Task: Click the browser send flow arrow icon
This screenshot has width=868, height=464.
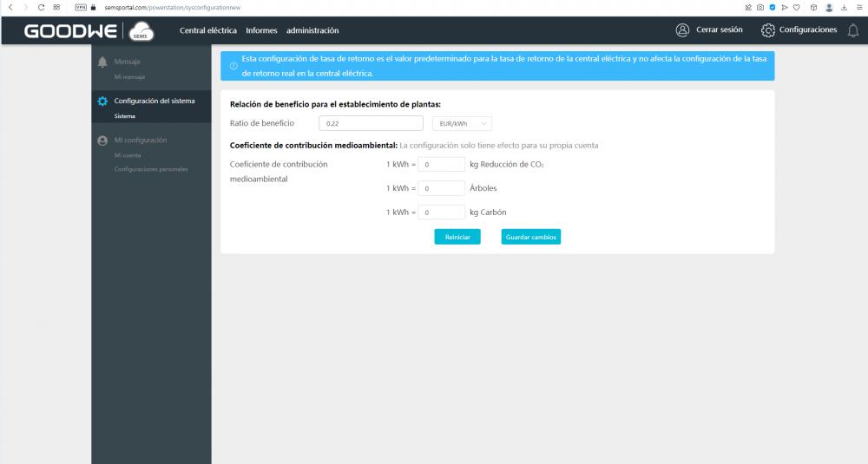Action: [785, 7]
